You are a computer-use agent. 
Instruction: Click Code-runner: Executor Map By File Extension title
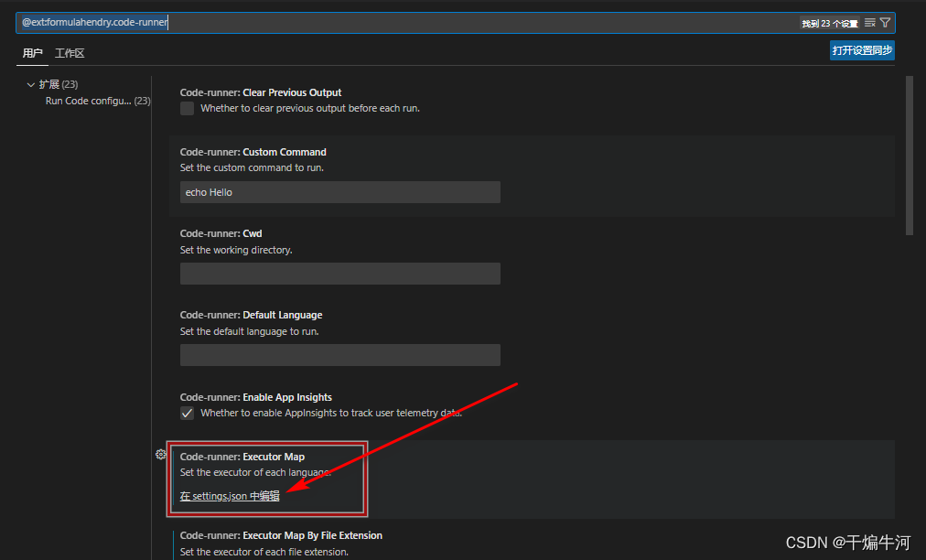coord(281,536)
